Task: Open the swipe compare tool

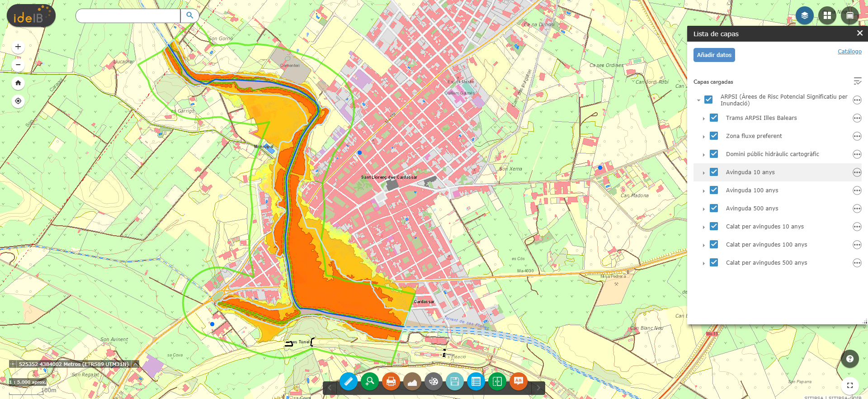Action: (x=497, y=382)
